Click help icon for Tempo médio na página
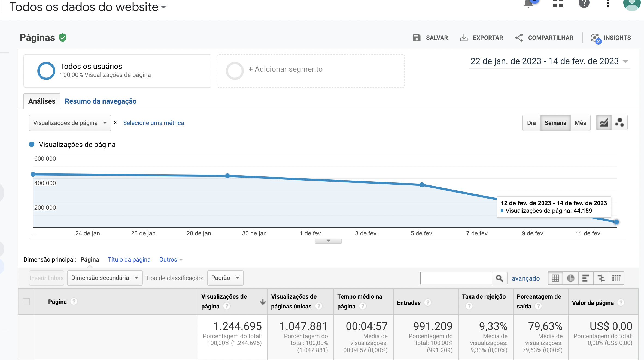 [x=362, y=306]
